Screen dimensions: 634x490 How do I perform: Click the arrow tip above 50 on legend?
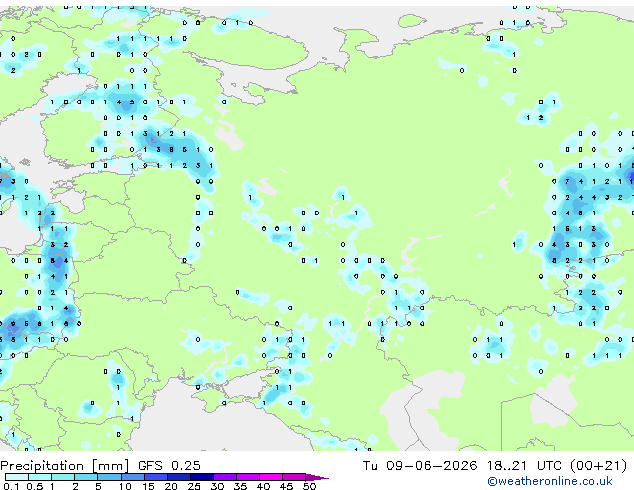coord(317,477)
